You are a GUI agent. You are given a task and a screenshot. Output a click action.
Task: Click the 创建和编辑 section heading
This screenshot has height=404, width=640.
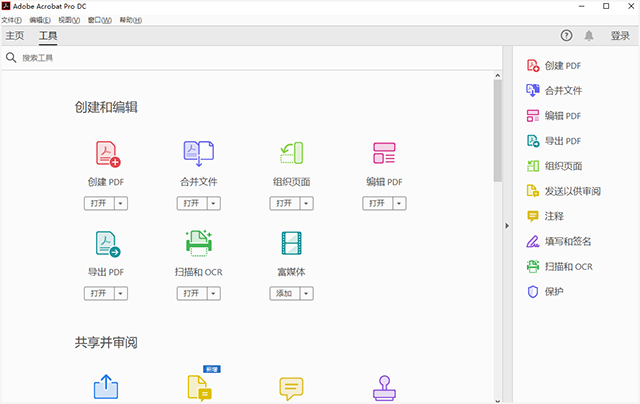[x=106, y=107]
